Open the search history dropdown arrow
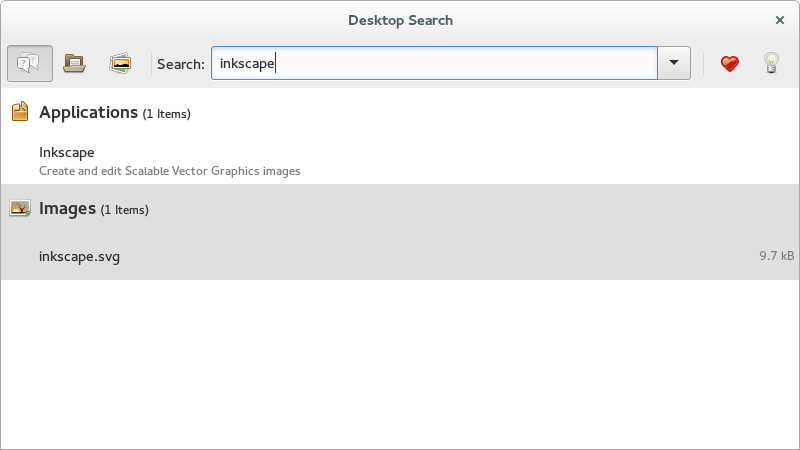This screenshot has width=800, height=450. 673,63
